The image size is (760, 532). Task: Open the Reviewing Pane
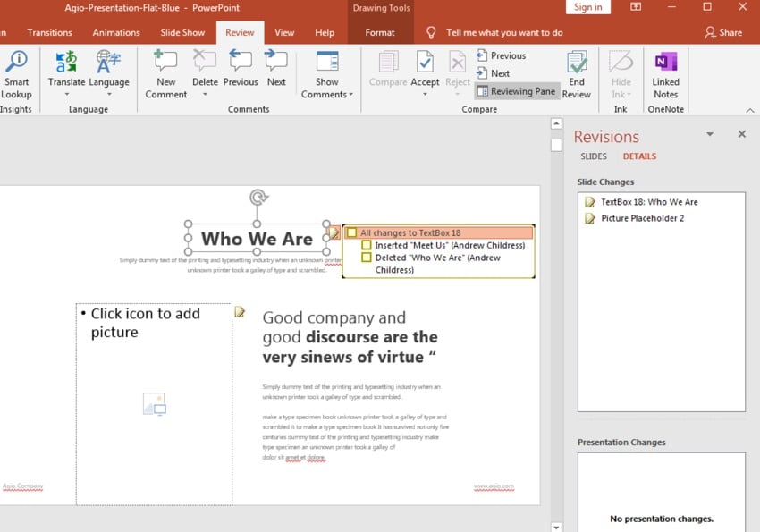point(517,90)
